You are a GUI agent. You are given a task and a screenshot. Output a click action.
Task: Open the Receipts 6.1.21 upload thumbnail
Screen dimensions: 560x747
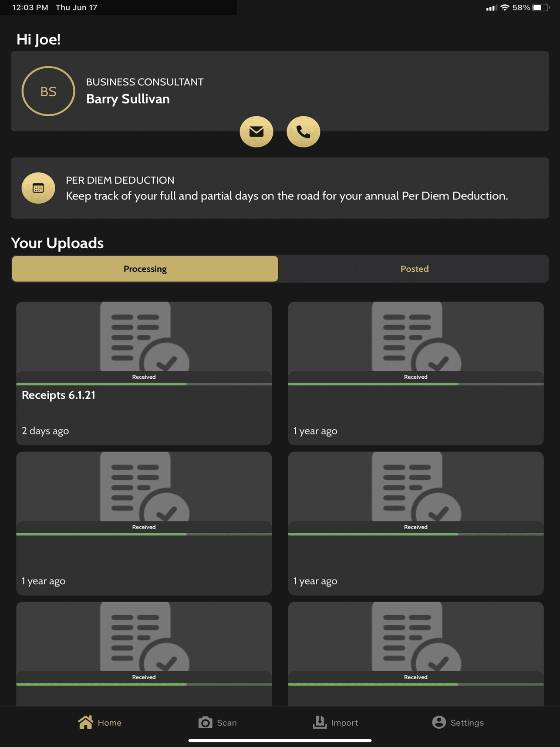coord(144,336)
